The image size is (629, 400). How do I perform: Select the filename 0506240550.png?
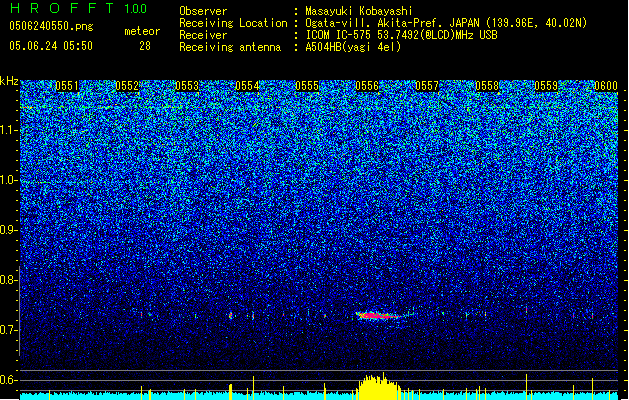coord(51,26)
